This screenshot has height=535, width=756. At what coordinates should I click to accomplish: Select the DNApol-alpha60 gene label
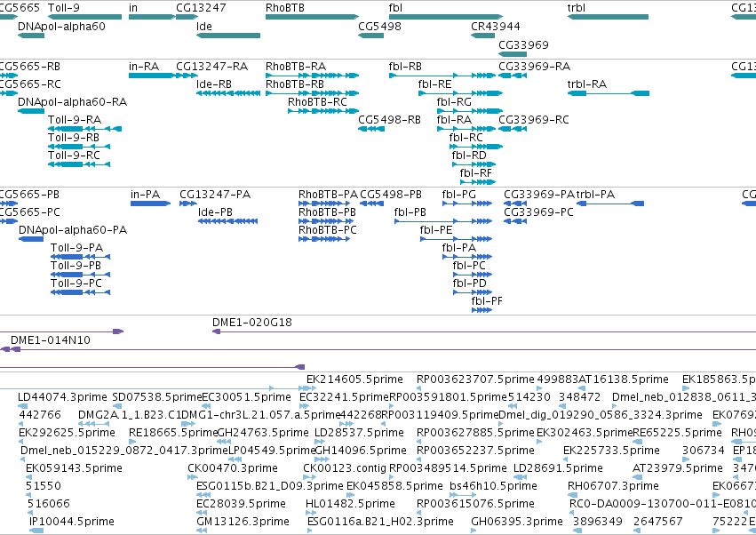[61, 27]
